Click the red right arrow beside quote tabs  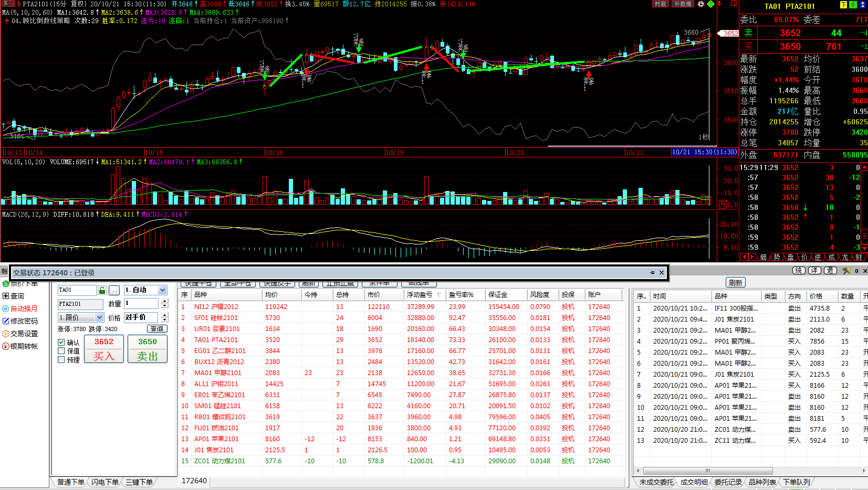coord(752,257)
